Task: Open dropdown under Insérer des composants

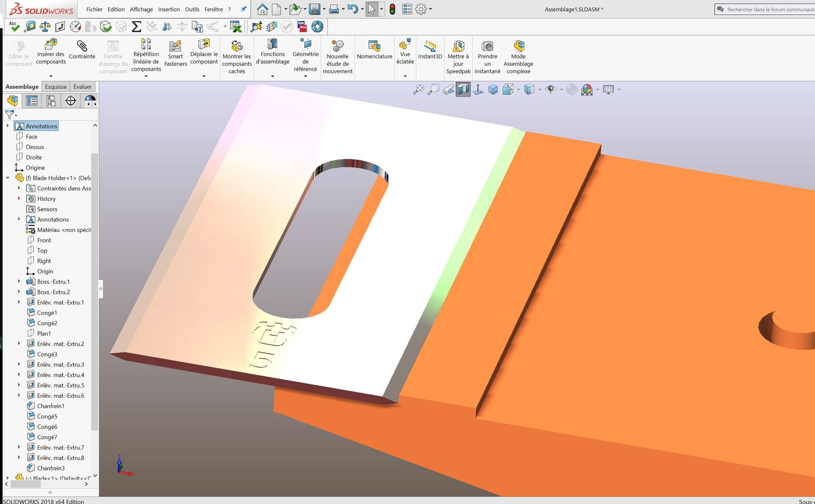Action: coord(51,76)
